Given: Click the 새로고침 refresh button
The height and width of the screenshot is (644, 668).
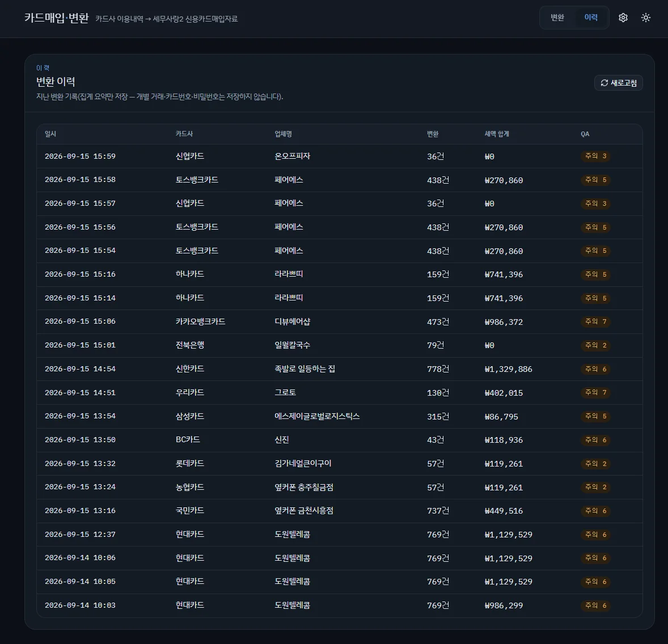Looking at the screenshot, I should 619,83.
